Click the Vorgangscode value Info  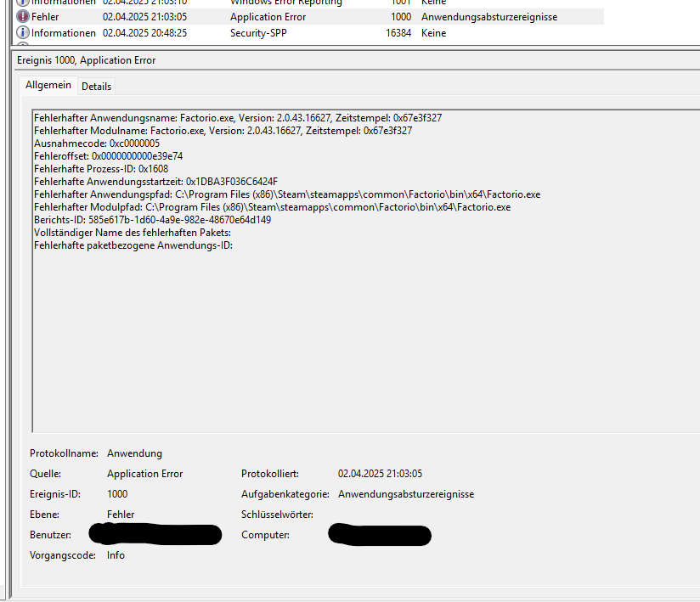116,555
